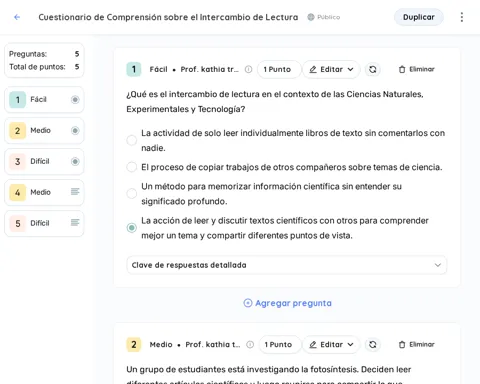The image size is (480, 384).
Task: Open the Editar dropdown for question 2
Action: pos(331,344)
